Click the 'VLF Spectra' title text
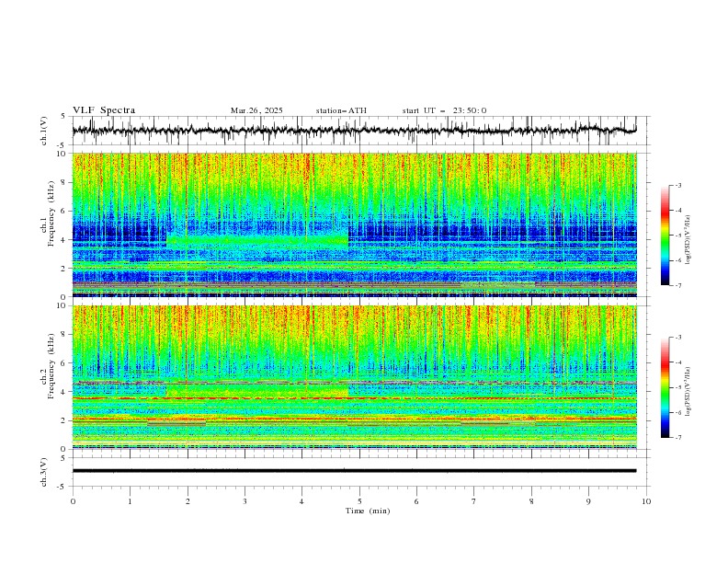Screen dimensions: 728x563 [x=104, y=110]
